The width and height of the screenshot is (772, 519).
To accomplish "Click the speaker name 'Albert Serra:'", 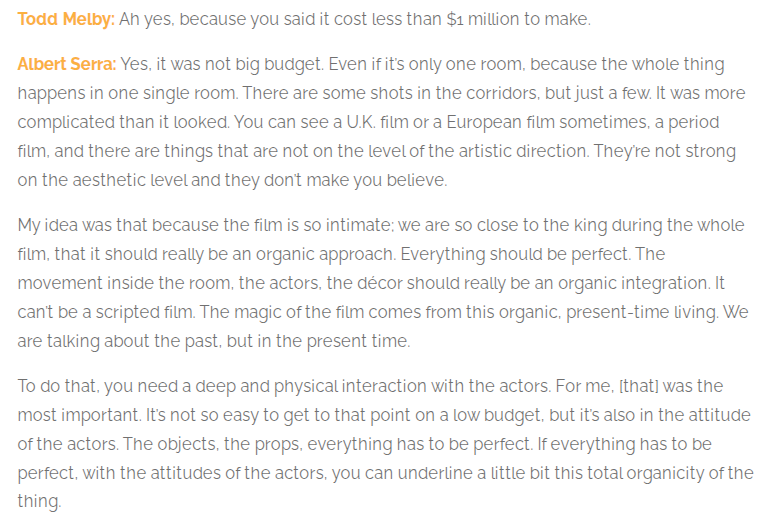I will [67, 64].
